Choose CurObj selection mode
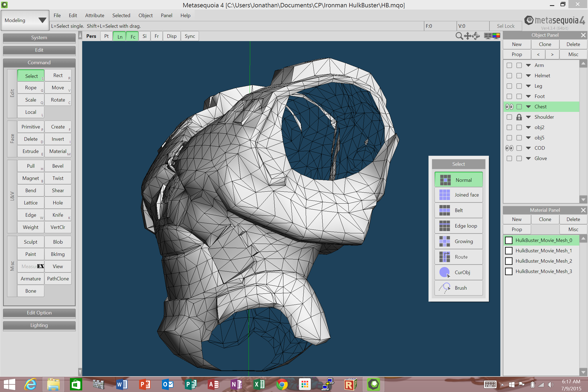This screenshot has width=588, height=392. click(x=459, y=272)
